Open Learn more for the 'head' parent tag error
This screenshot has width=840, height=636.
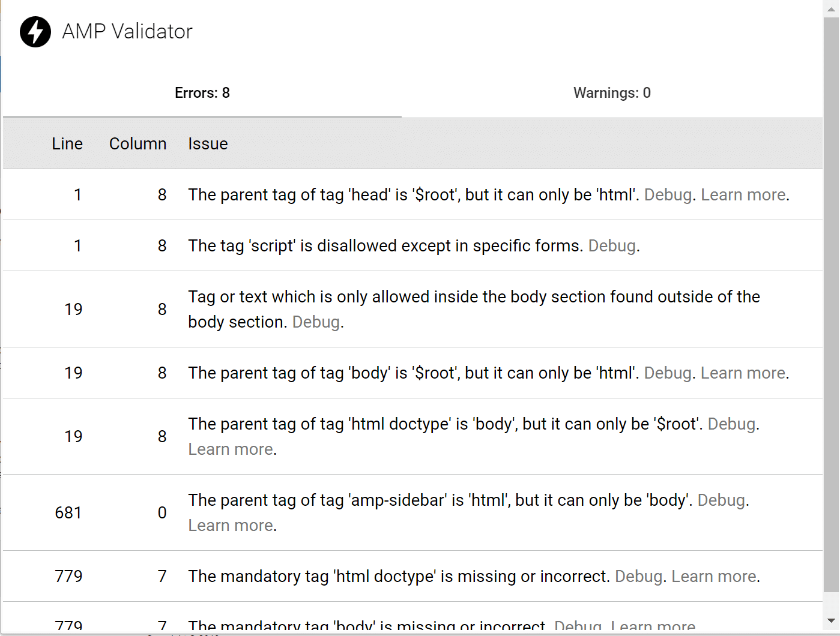pos(743,194)
